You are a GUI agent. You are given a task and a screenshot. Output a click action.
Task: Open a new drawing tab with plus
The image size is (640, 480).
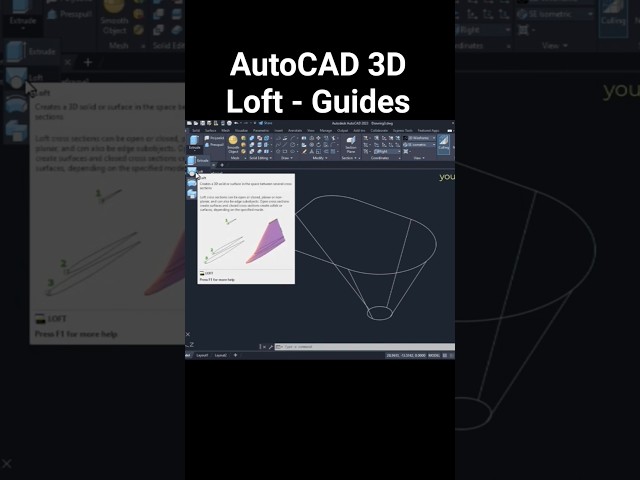click(x=222, y=165)
